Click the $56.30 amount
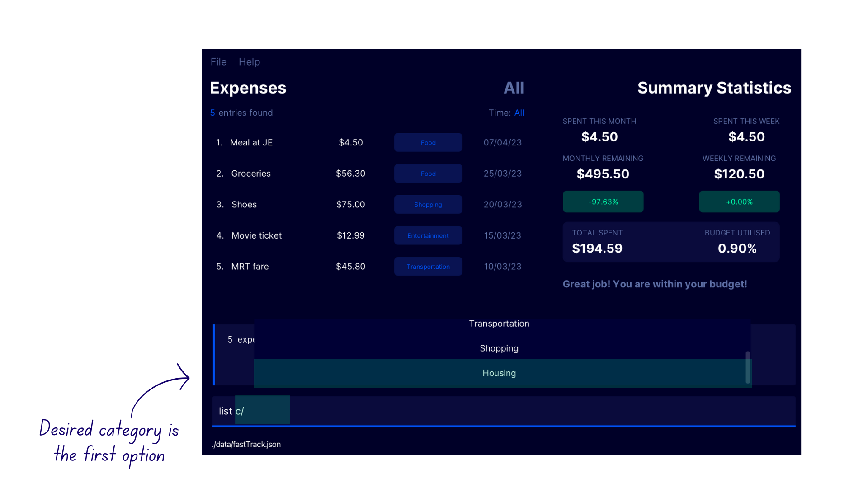Screen dimensions: 868x488 [x=350, y=174]
